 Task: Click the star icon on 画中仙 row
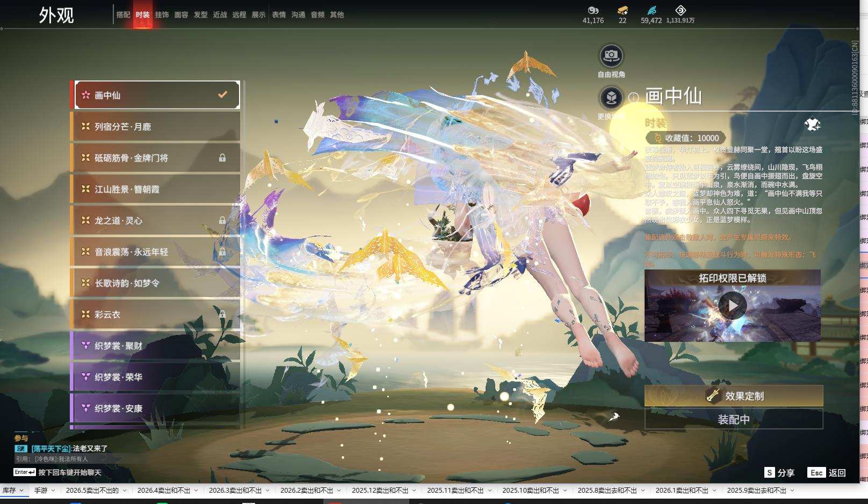(x=85, y=95)
